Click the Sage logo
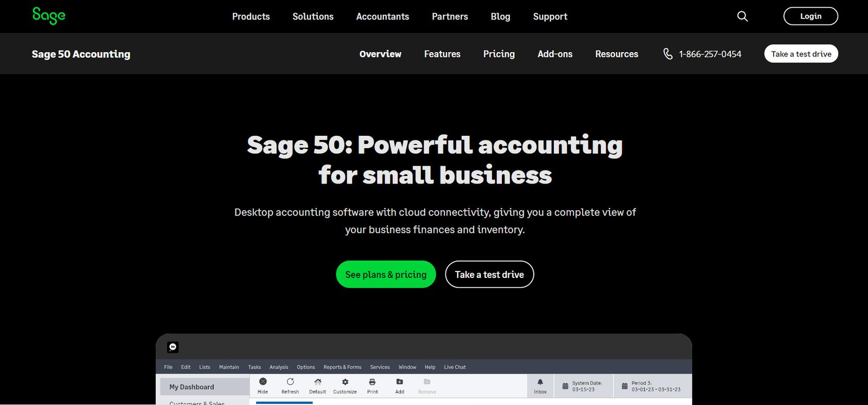Screen dimensions: 868x405 (x=49, y=16)
